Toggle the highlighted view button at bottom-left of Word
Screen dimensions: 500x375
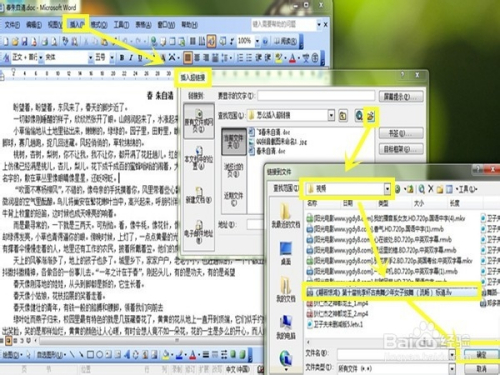click(9, 340)
